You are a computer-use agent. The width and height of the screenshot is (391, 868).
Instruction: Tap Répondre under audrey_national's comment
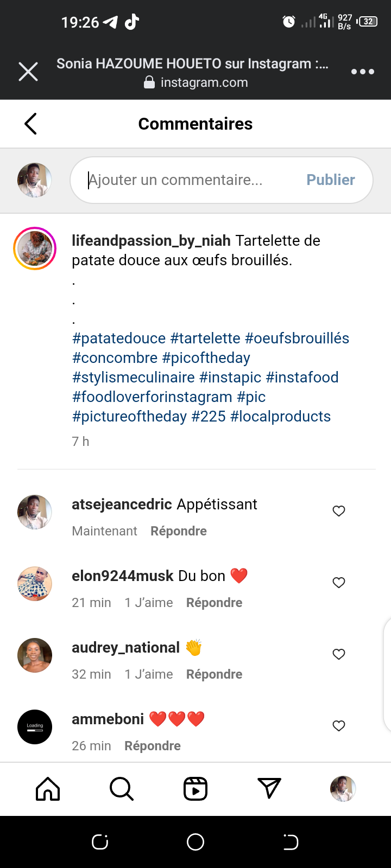[x=214, y=674]
